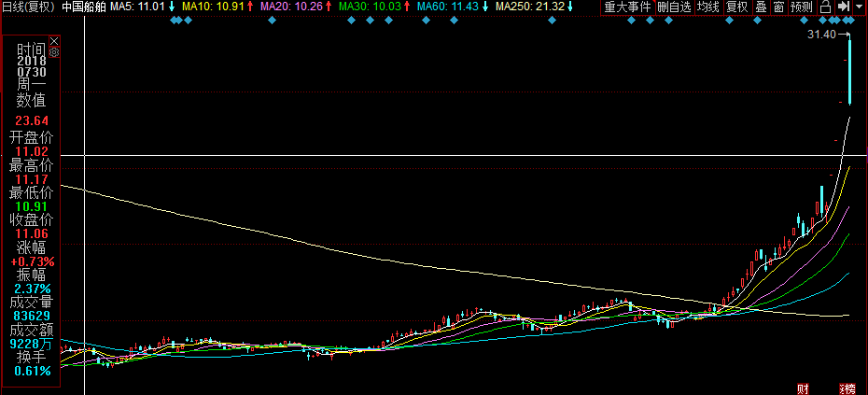Click the 日线(复权) period label
Viewport: 868px width, 395px height.
(x=28, y=7)
